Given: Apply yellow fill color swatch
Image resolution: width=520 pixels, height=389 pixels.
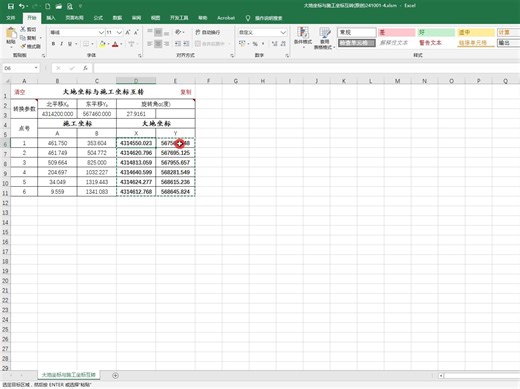Looking at the screenshot, I should (102, 44).
